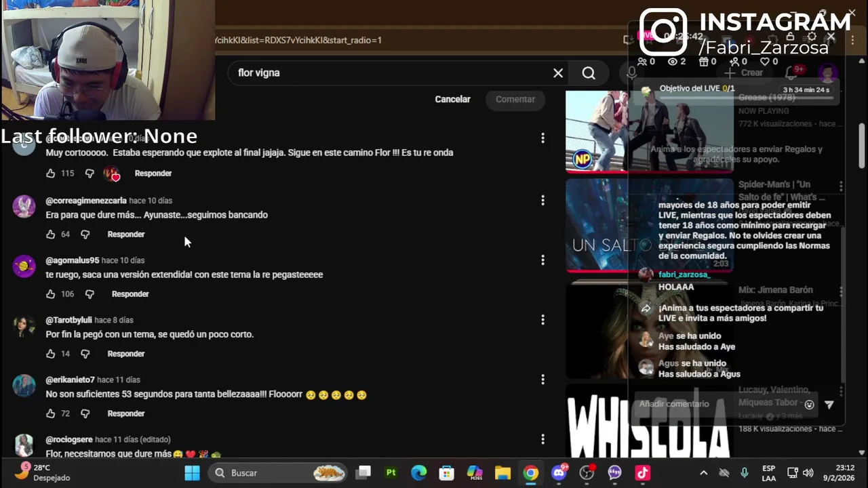The height and width of the screenshot is (488, 868).
Task: Open YouTube notifications bell with 9+ badge
Action: click(x=793, y=72)
